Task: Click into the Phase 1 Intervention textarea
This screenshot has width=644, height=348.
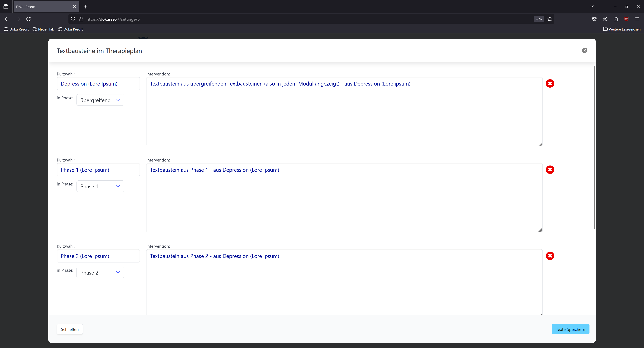Action: [x=344, y=198]
